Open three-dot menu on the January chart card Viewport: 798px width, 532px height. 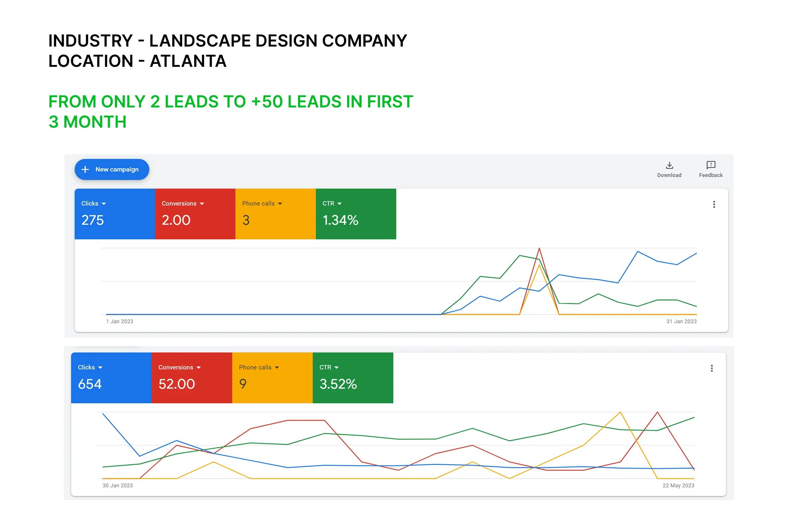(714, 204)
